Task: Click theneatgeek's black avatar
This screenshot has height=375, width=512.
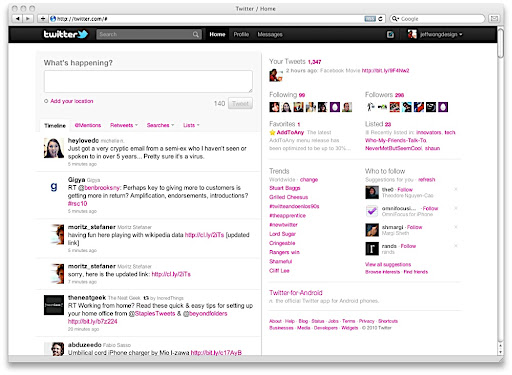Action: tap(54, 305)
